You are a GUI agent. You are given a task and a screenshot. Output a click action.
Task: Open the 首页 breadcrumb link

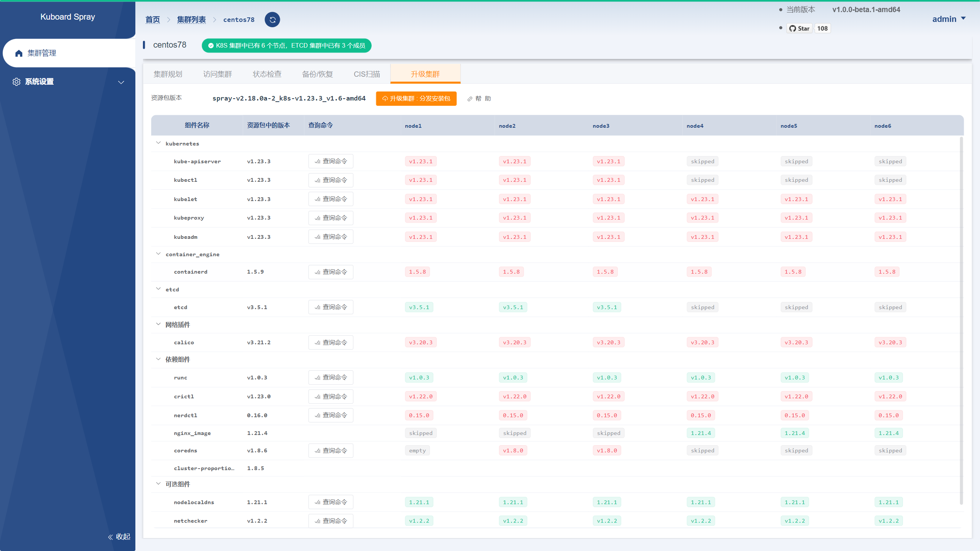[152, 20]
